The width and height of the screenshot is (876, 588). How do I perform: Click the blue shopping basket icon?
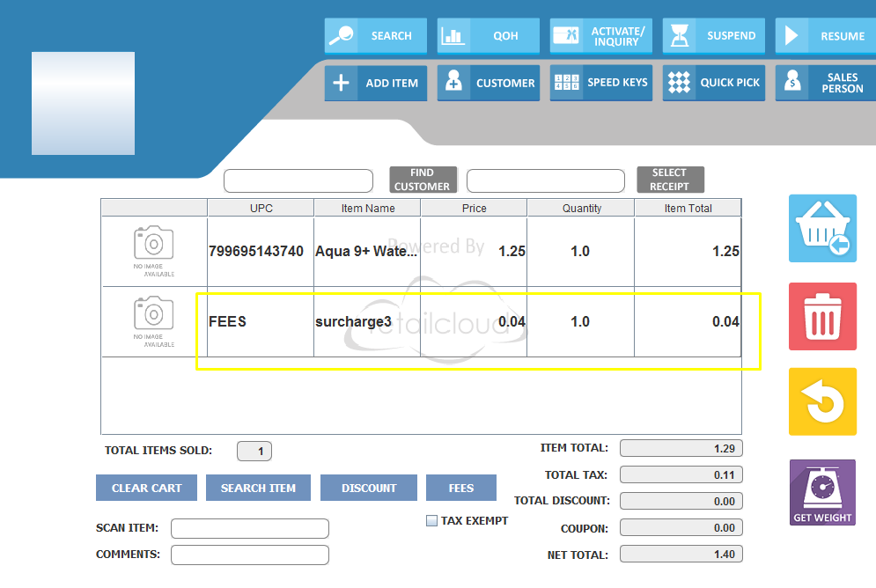click(x=822, y=228)
